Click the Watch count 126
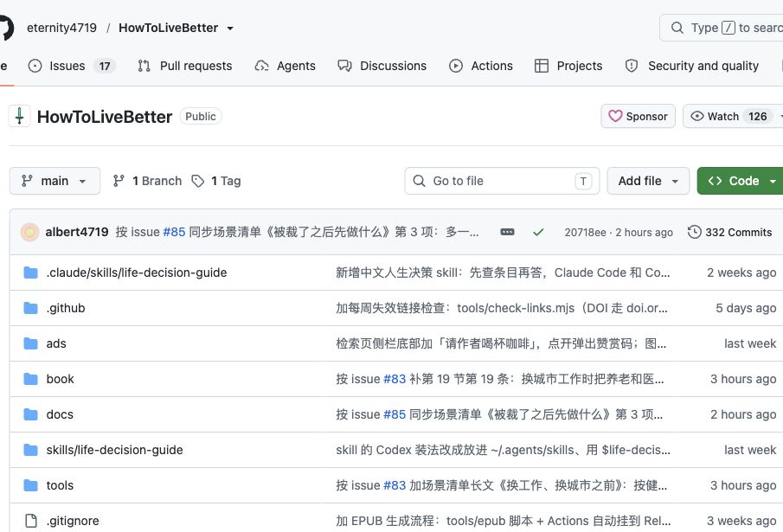 coord(758,116)
